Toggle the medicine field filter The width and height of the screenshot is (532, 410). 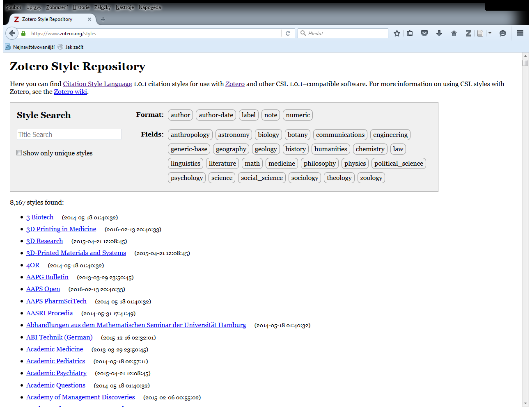282,164
